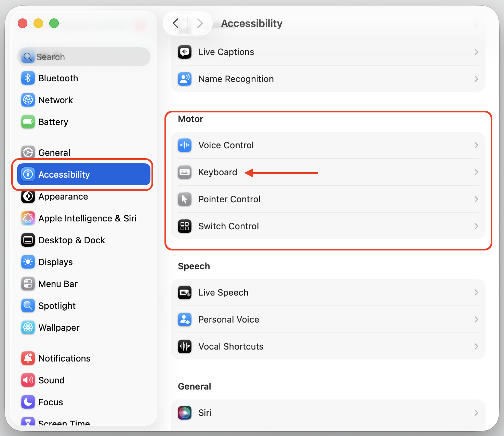This screenshot has width=504, height=436.
Task: Open Switch Control via its chevron
Action: [x=476, y=226]
